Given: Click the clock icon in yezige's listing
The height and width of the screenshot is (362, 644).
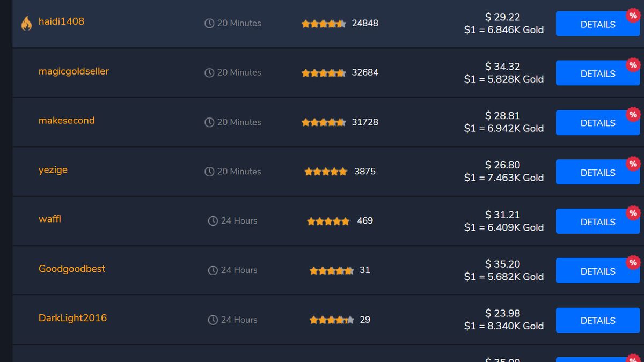Looking at the screenshot, I should pos(209,172).
